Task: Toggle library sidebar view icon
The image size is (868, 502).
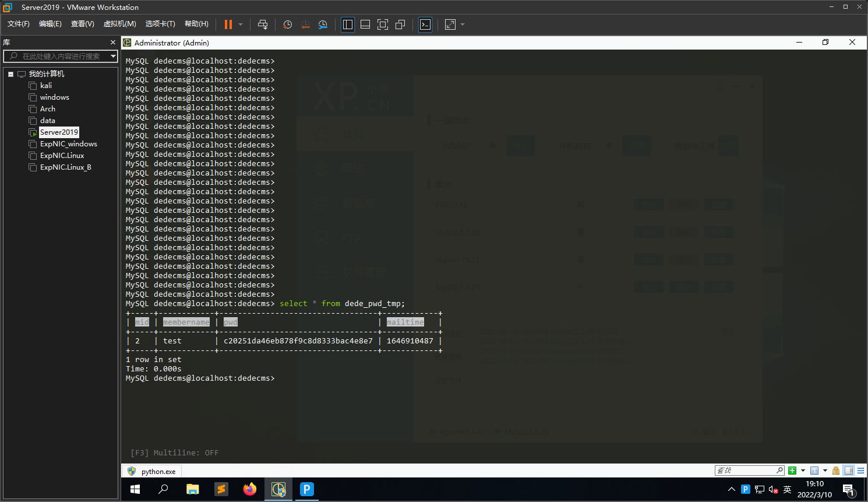Action: point(348,24)
